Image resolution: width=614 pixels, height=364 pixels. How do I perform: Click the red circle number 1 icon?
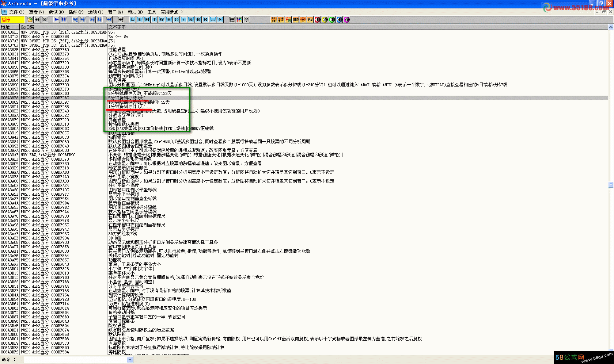click(318, 20)
